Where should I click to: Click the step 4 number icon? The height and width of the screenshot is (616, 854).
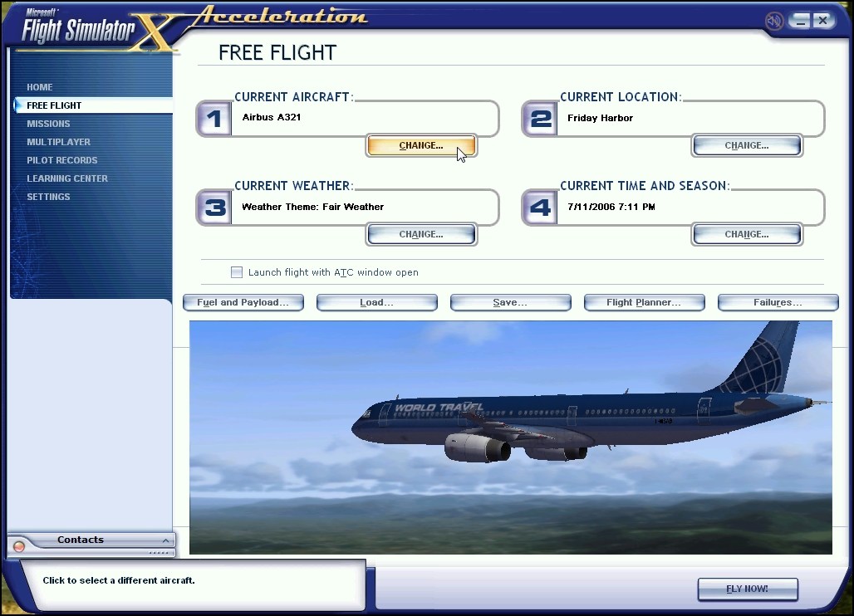(540, 208)
